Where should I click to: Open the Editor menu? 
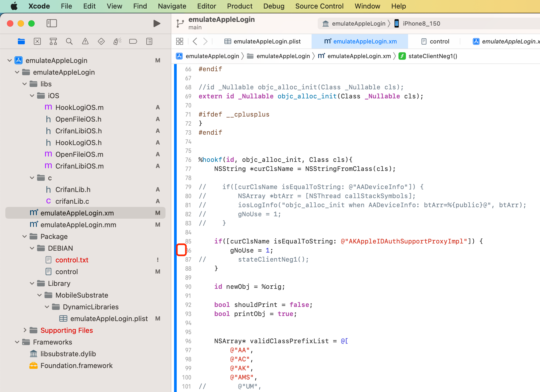pos(207,6)
